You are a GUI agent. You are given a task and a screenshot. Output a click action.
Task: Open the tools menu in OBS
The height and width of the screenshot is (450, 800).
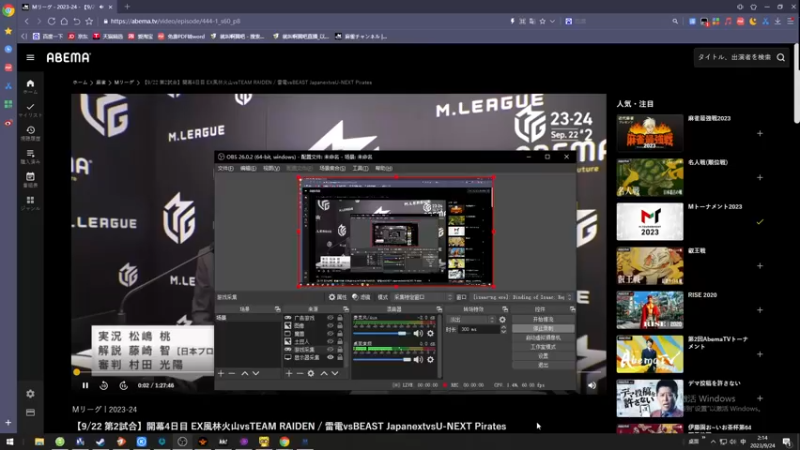[x=360, y=168]
